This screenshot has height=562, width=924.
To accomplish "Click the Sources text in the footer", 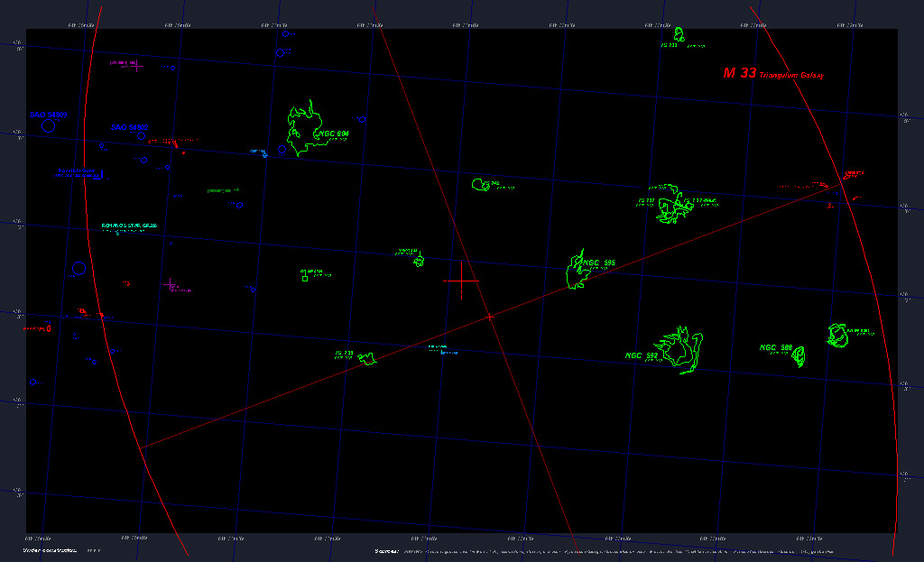I will pos(386,549).
